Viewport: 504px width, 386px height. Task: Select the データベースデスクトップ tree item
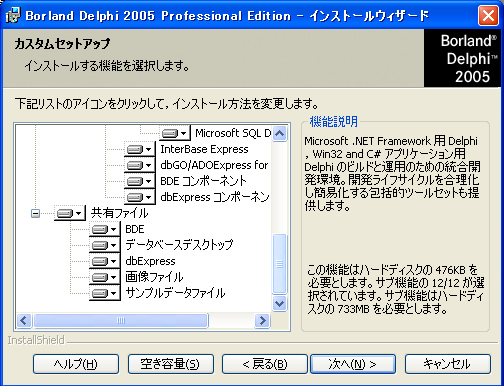(x=179, y=245)
